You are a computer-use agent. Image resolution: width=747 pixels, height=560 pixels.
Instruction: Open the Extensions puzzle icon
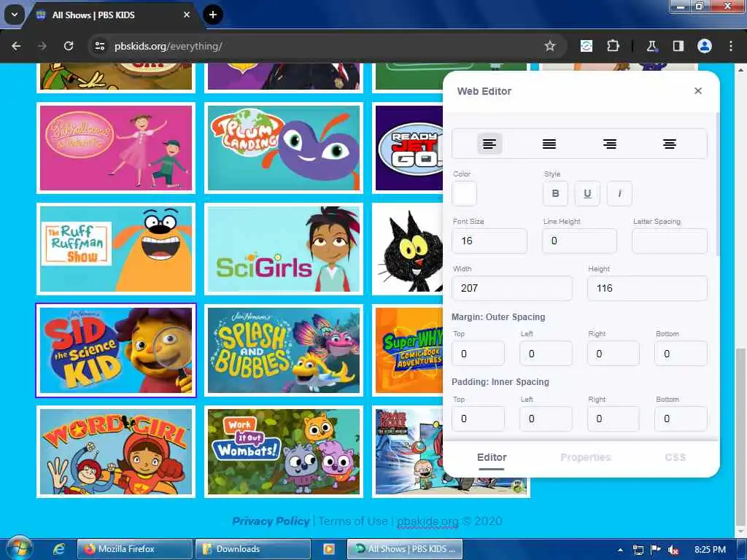[613, 46]
